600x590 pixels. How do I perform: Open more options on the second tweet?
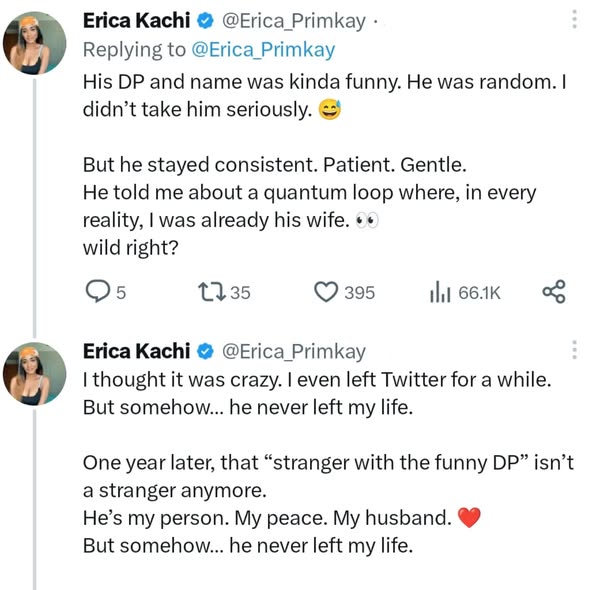click(x=574, y=350)
